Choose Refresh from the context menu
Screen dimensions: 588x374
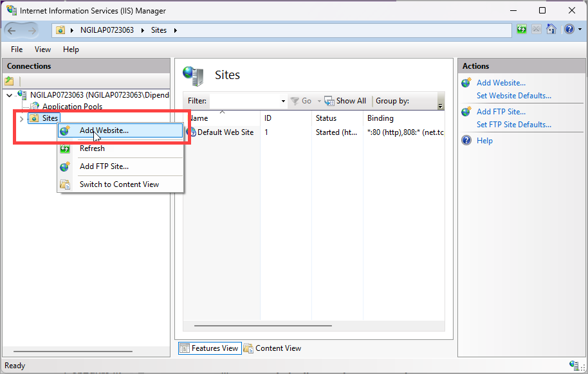pos(120,148)
